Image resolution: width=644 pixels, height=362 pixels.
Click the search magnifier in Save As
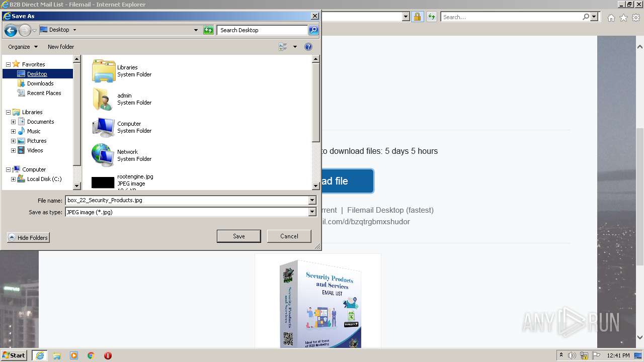click(313, 30)
